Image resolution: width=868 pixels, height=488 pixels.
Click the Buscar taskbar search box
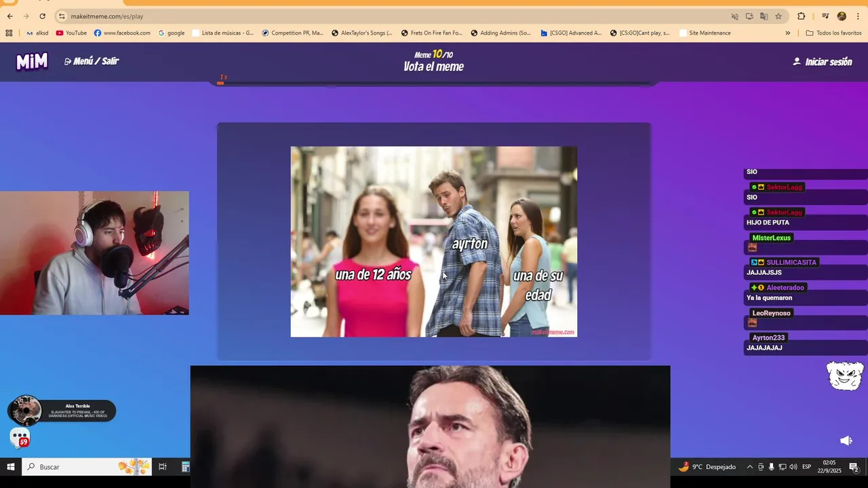(87, 467)
